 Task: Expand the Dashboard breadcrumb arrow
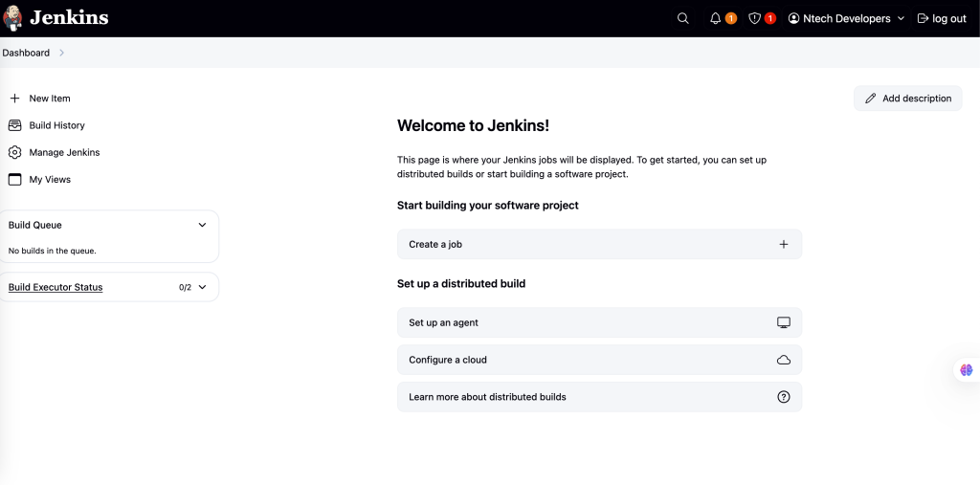click(61, 54)
